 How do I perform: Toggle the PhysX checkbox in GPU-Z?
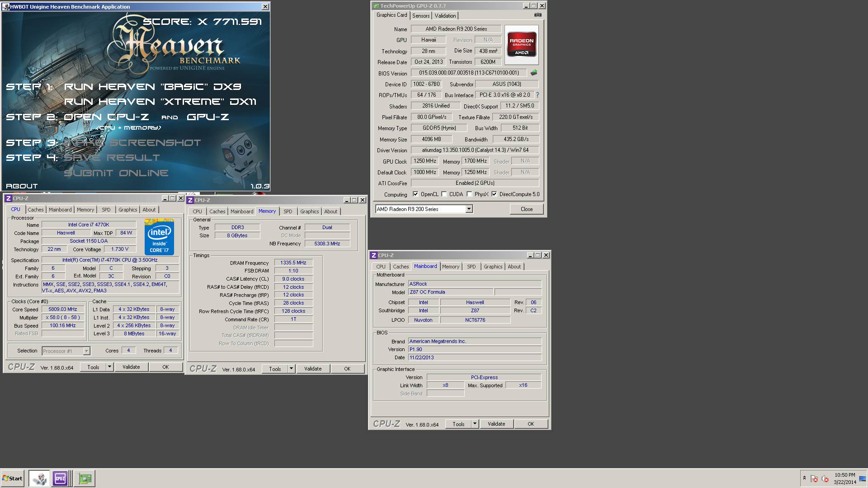(x=469, y=194)
